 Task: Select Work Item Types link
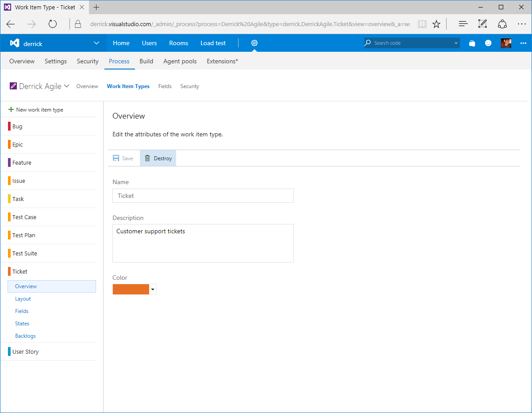(x=128, y=86)
